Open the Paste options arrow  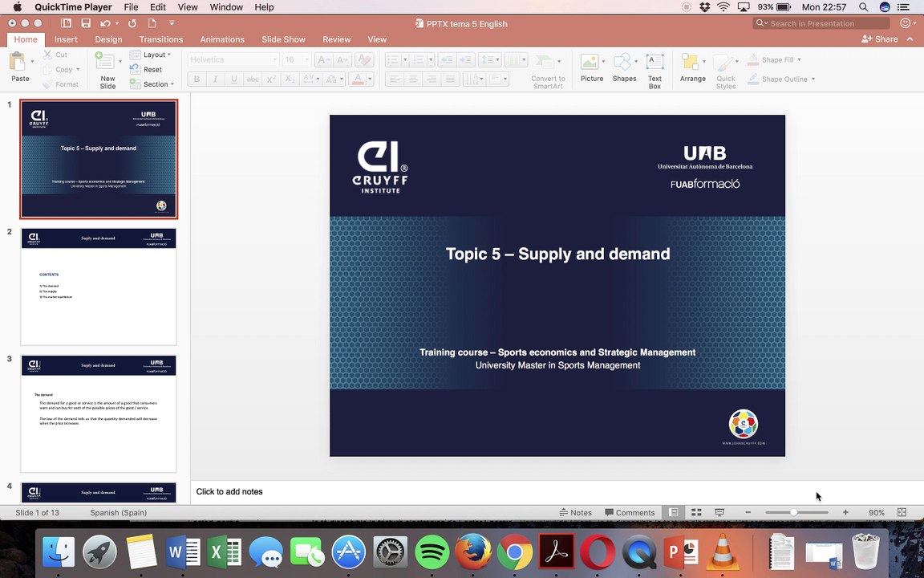point(32,61)
